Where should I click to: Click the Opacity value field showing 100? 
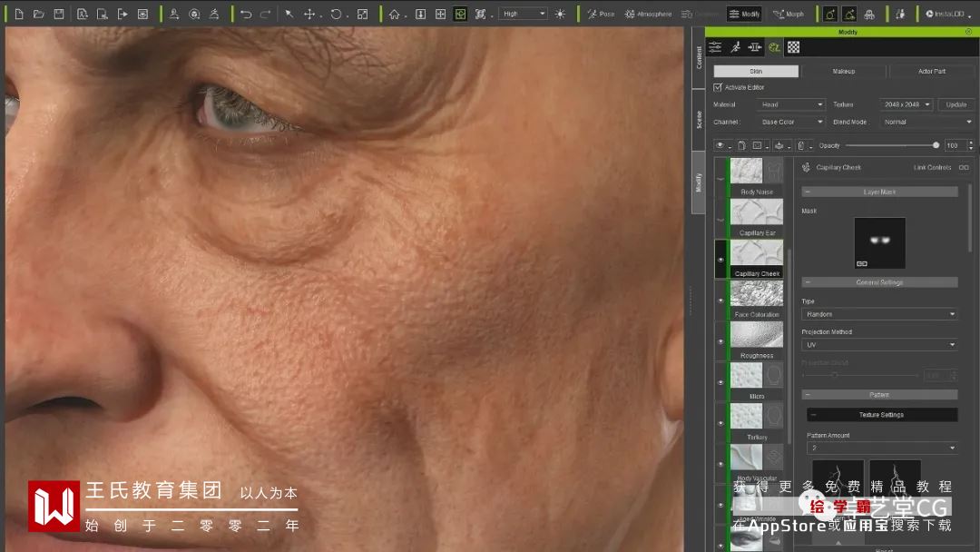click(x=955, y=145)
